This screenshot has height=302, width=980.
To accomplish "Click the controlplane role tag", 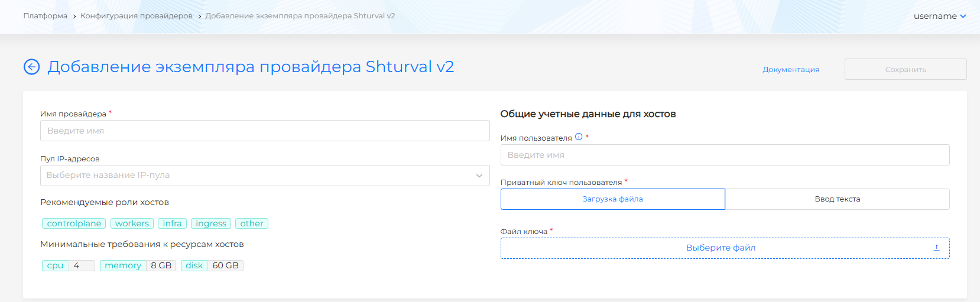I will [x=74, y=223].
